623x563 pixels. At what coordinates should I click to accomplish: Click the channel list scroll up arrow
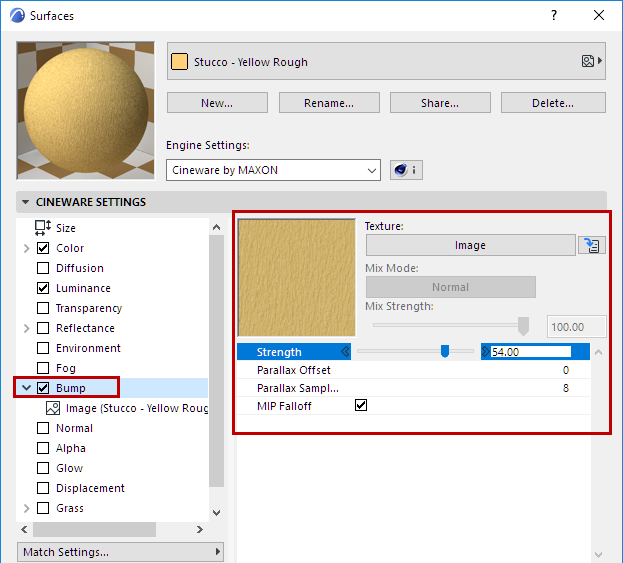coord(217,227)
